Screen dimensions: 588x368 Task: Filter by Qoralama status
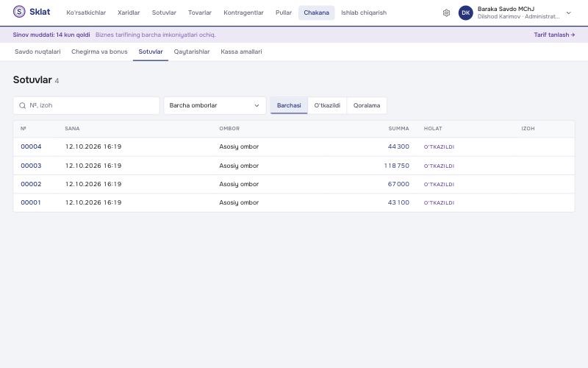[x=366, y=105]
